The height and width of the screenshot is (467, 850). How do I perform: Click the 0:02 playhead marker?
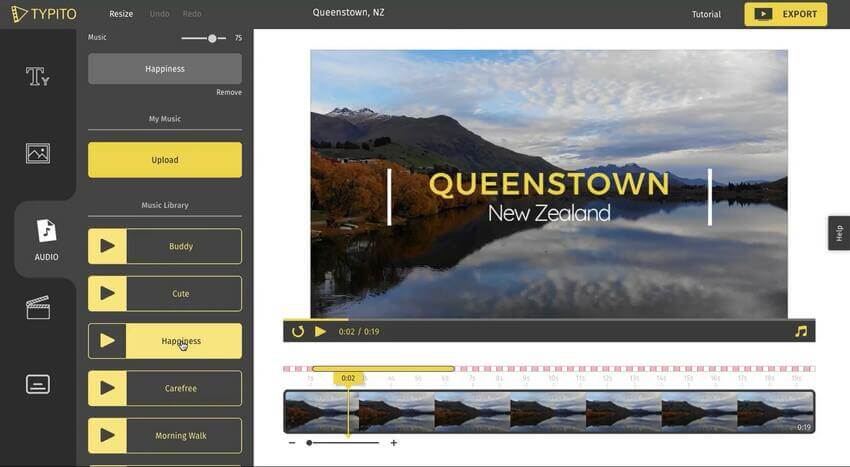(348, 378)
